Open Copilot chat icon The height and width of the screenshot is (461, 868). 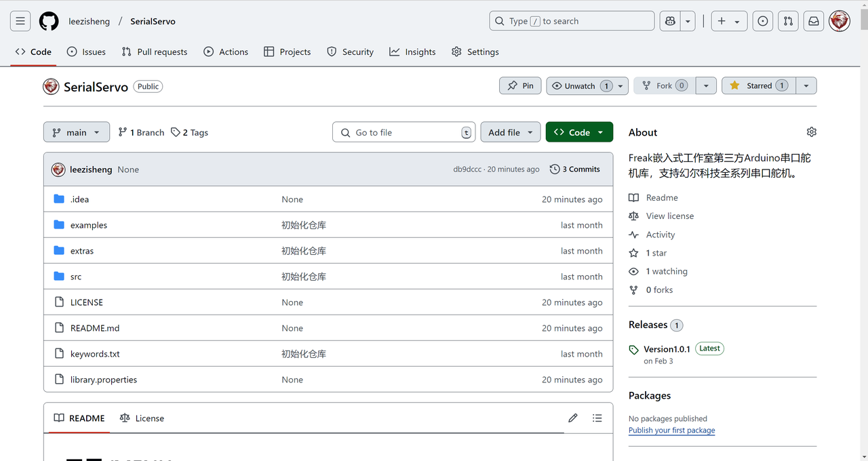670,21
